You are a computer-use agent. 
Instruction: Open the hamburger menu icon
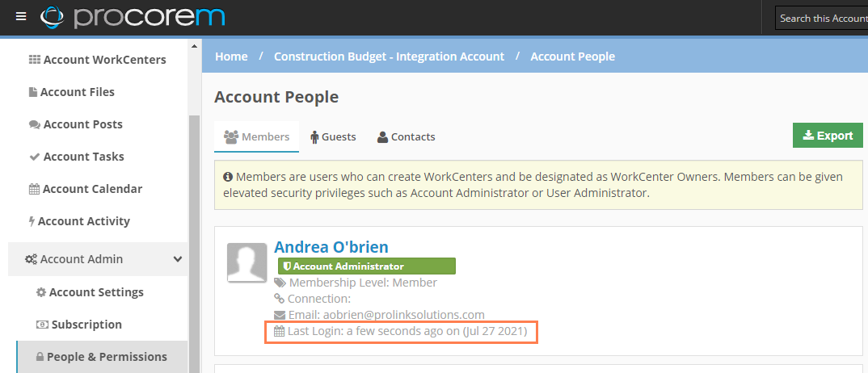coord(21,17)
